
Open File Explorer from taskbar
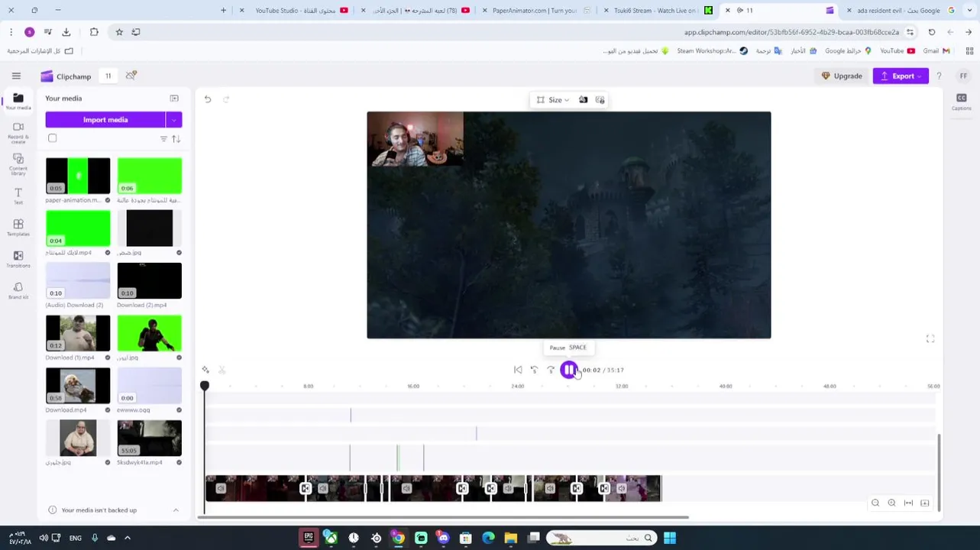tap(511, 538)
